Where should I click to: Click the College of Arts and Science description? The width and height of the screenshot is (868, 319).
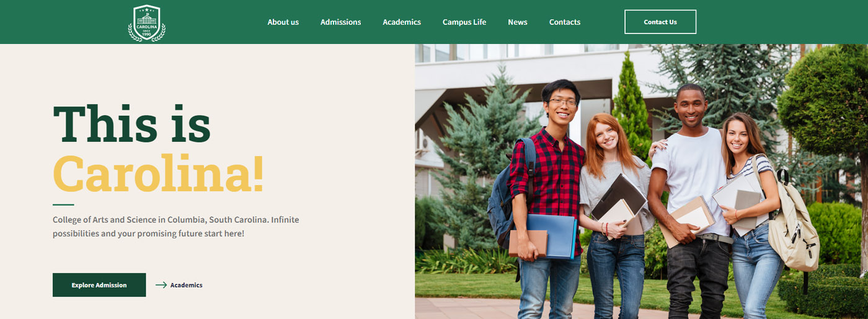pyautogui.click(x=176, y=227)
